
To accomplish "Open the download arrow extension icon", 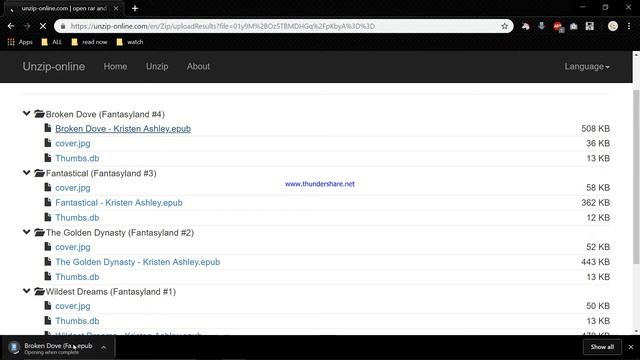I will pos(541,26).
